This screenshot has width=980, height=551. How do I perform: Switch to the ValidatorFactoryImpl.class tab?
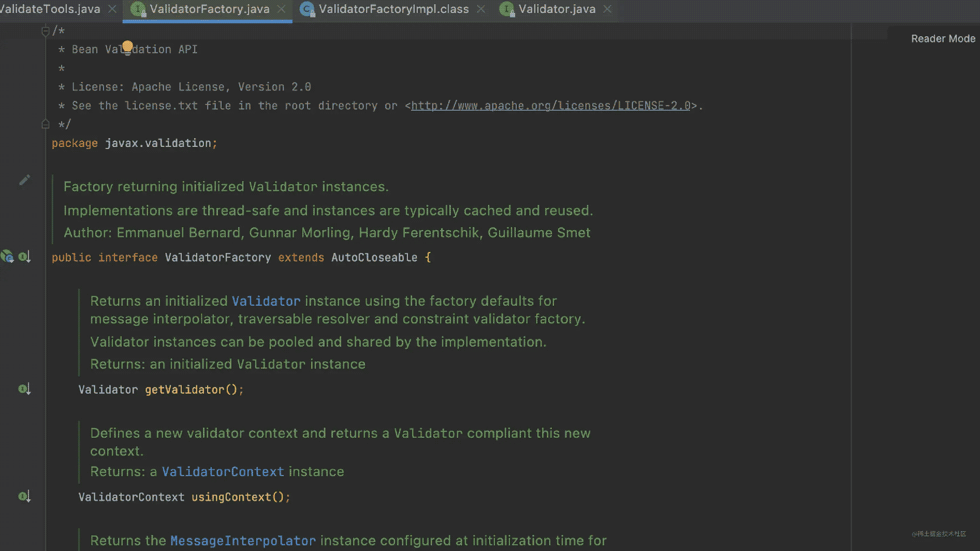click(x=393, y=9)
